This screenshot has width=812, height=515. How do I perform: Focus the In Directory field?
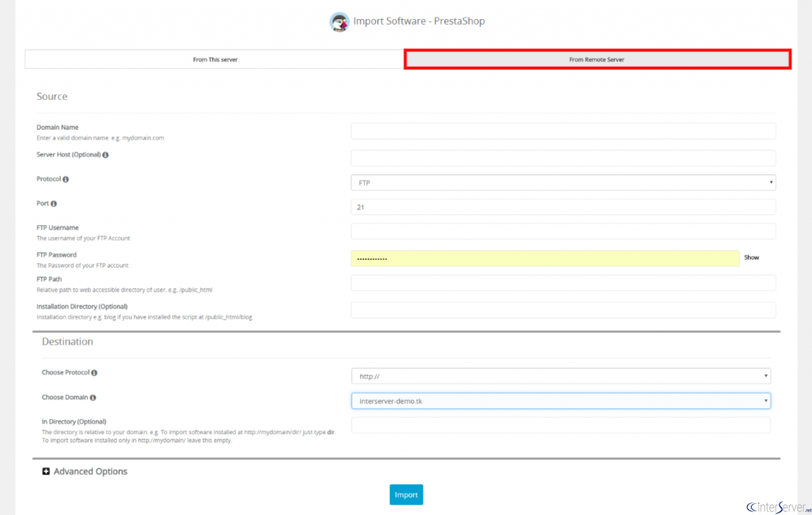[561, 425]
